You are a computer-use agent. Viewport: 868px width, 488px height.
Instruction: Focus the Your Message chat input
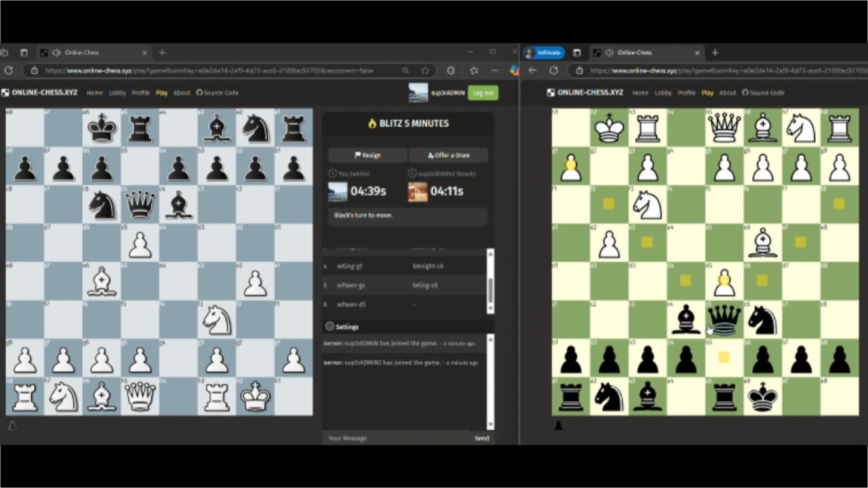397,438
